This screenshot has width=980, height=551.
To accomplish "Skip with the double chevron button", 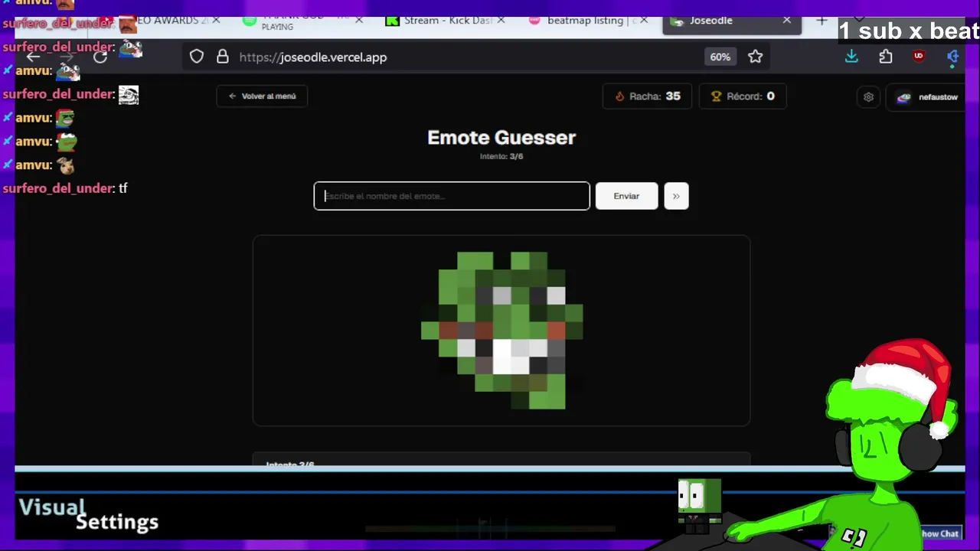I will pos(676,196).
